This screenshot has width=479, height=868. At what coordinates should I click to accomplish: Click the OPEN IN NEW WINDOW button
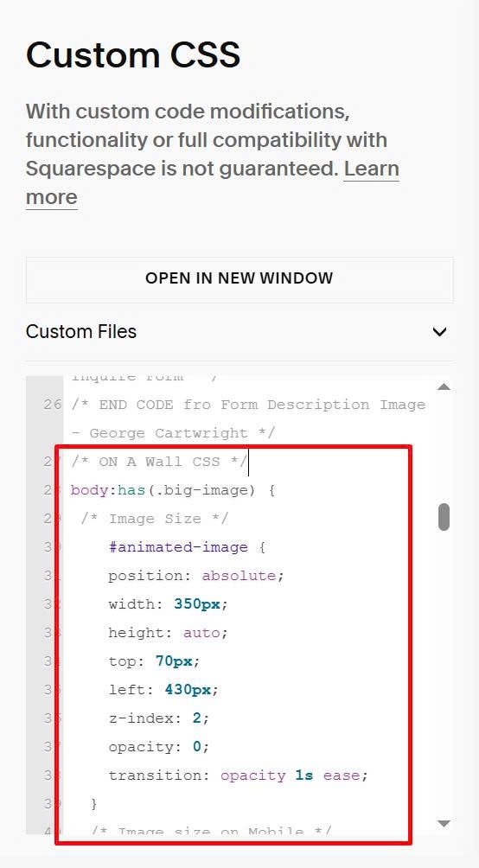(239, 279)
